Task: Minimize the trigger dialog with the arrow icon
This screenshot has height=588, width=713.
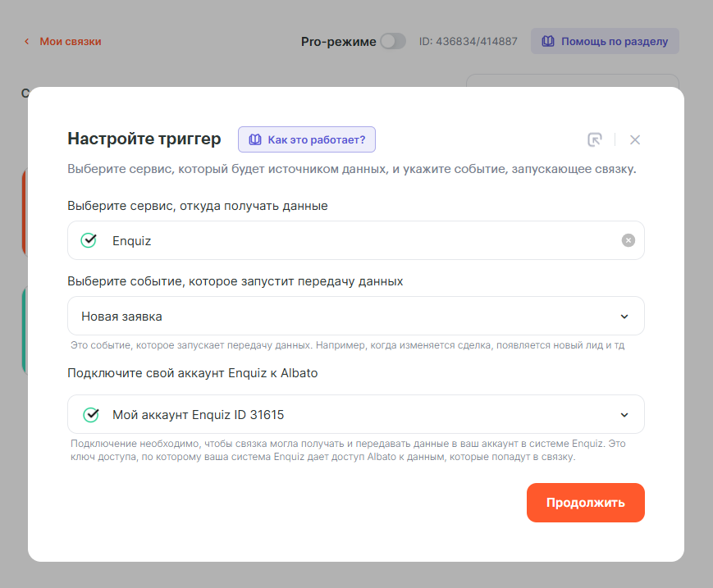Action: 595,139
